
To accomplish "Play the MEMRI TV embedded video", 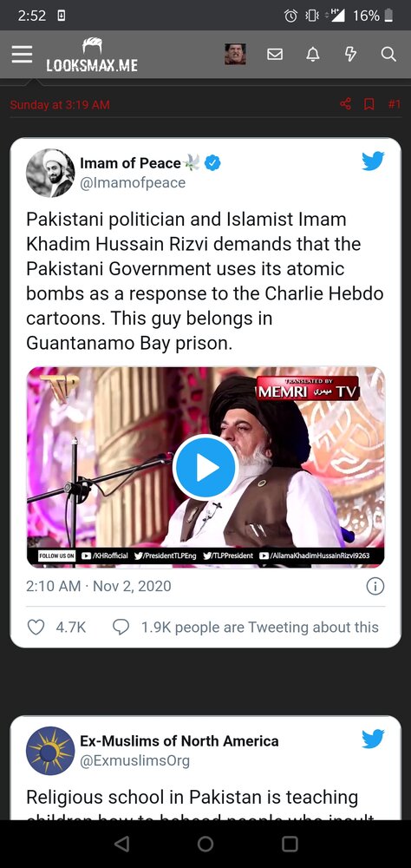I will click(x=205, y=467).
